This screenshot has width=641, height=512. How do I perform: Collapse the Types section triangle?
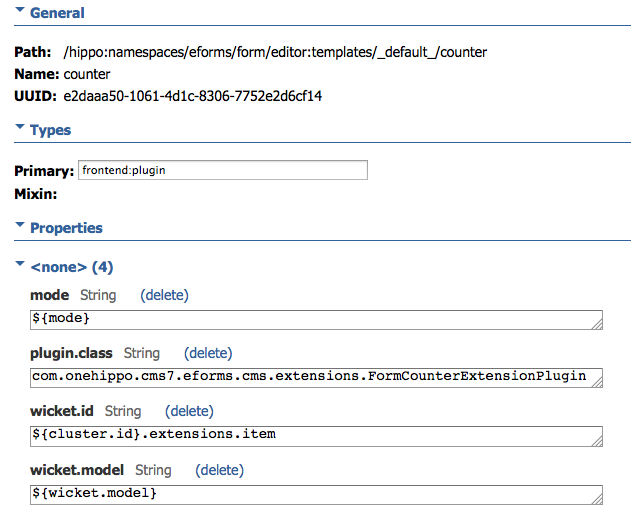pos(20,127)
